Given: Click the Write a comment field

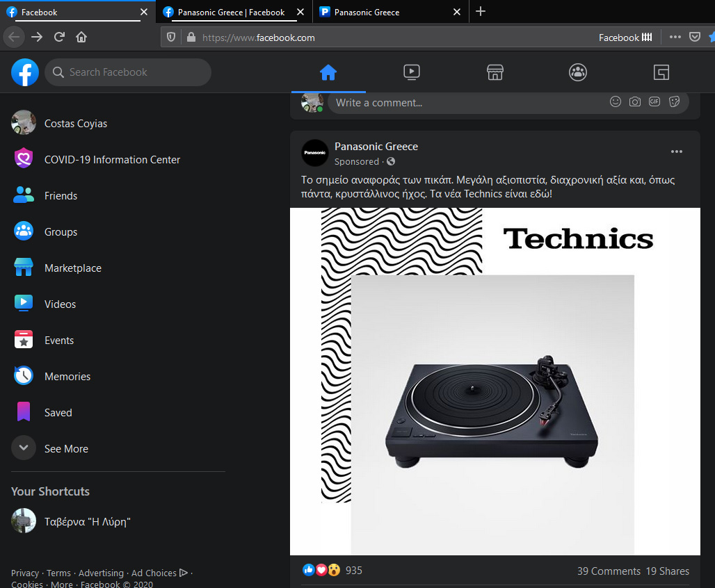Looking at the screenshot, I should (508, 103).
